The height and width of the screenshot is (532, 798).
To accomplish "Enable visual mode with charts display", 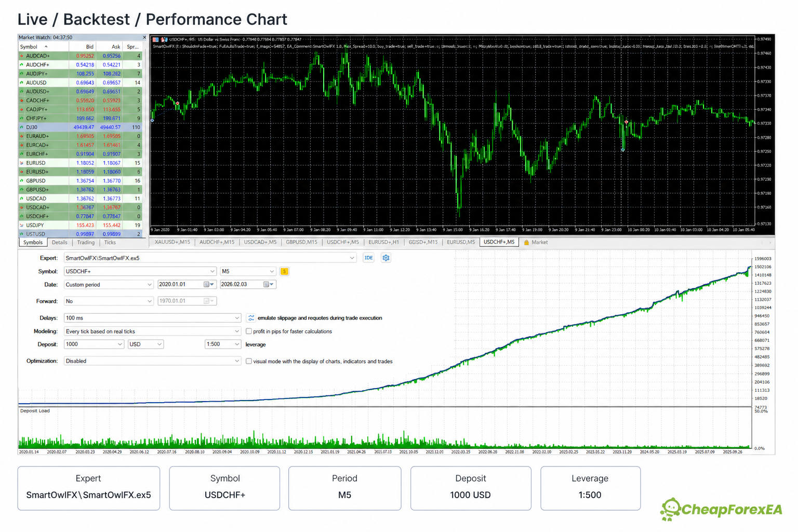I will (249, 361).
